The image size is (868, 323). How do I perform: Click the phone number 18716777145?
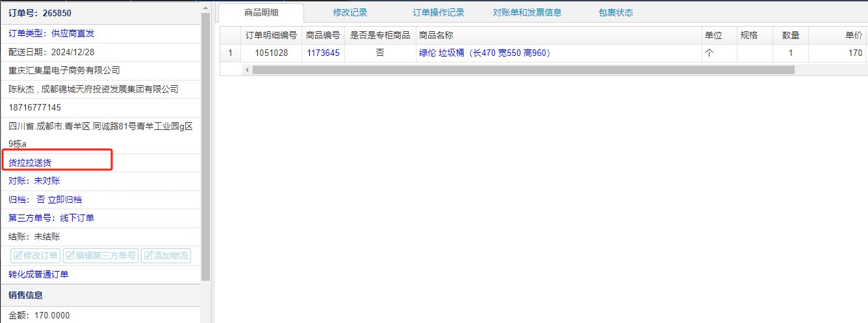pos(34,107)
